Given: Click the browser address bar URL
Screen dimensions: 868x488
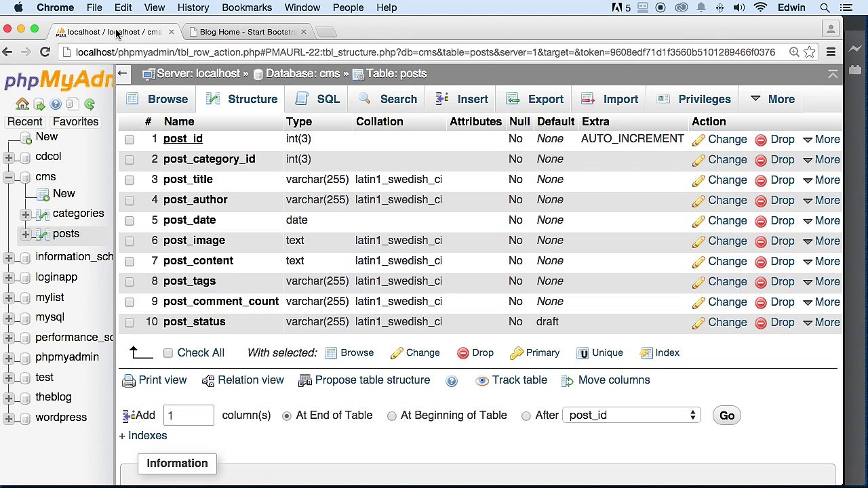Looking at the screenshot, I should coord(425,52).
